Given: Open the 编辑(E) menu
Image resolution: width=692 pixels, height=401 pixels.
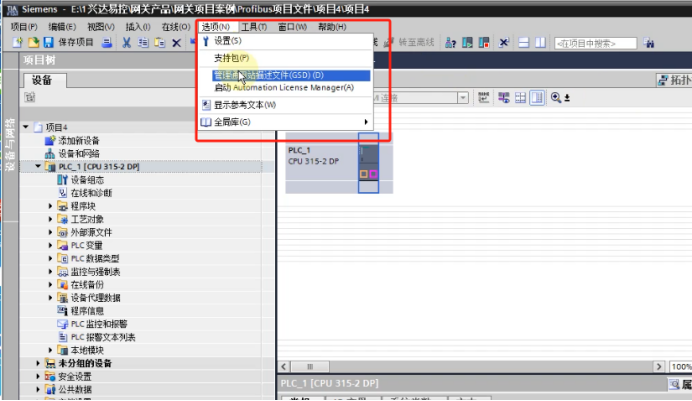Looking at the screenshot, I should coord(62,27).
